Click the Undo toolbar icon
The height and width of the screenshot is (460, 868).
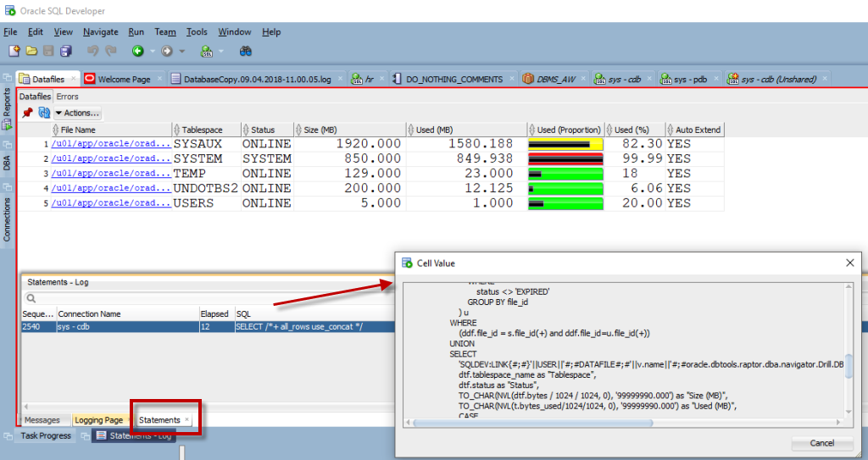[92, 51]
